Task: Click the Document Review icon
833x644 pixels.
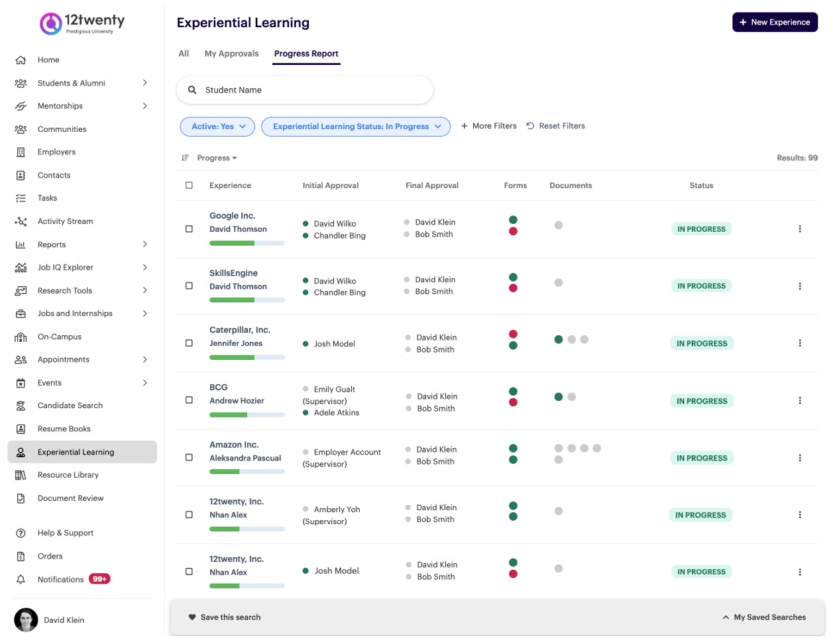Action: (21, 498)
